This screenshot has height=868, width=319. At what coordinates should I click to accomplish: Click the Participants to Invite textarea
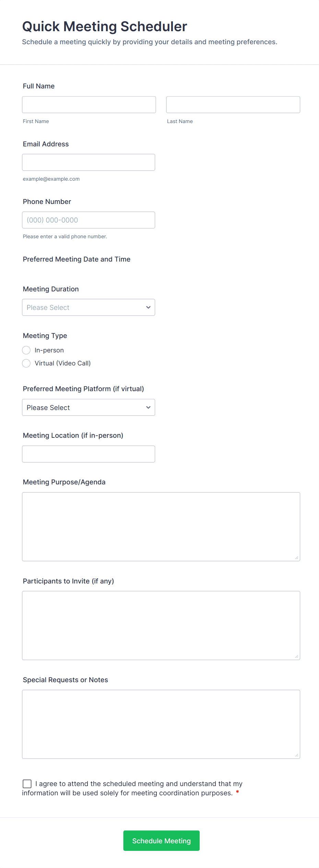[x=161, y=625]
